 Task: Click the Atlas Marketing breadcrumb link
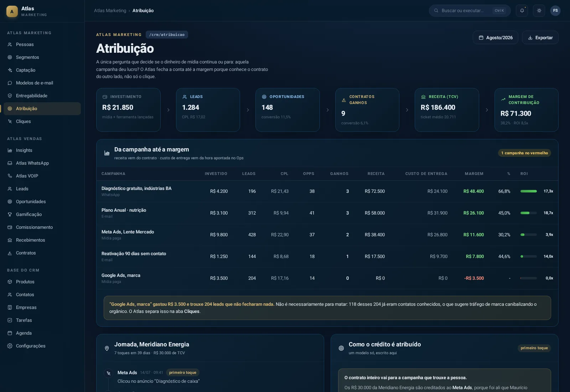[110, 11]
